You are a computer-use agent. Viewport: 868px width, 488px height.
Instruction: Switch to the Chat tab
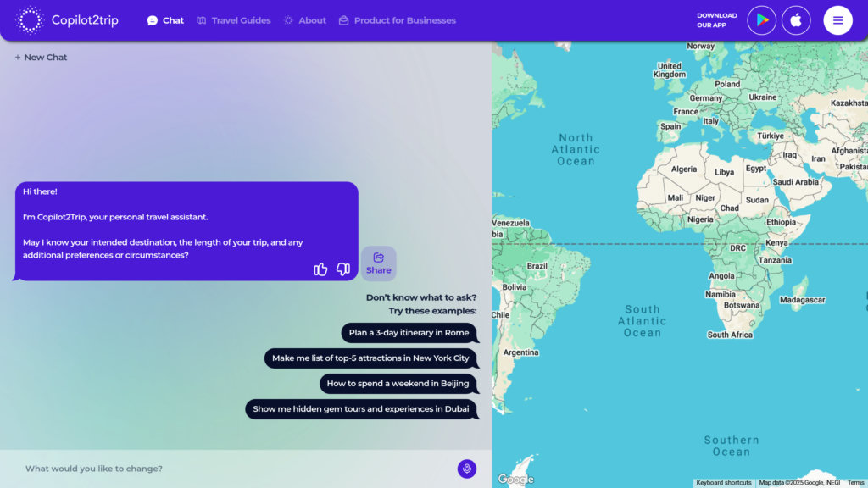click(x=165, y=20)
